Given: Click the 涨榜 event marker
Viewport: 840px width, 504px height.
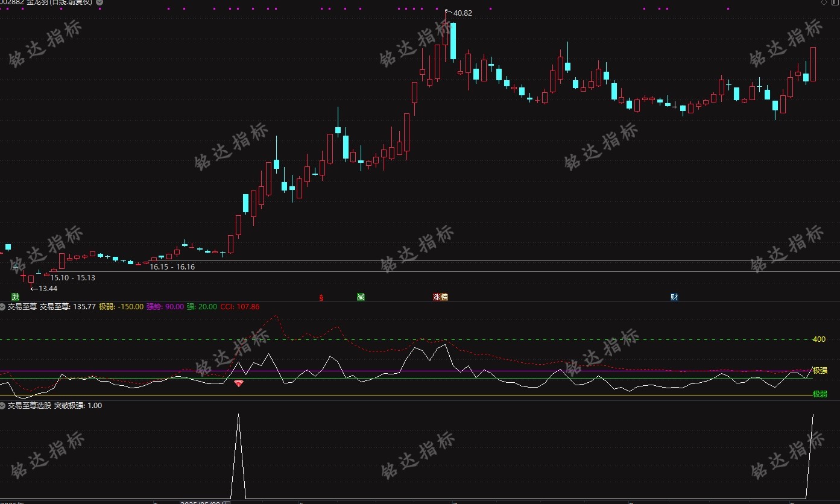Looking at the screenshot, I should pos(441,297).
